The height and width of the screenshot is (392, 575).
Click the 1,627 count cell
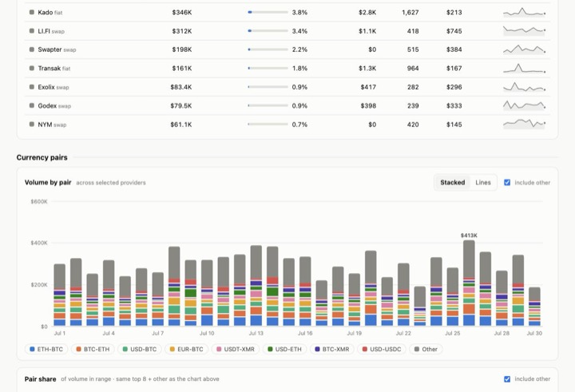(x=410, y=12)
